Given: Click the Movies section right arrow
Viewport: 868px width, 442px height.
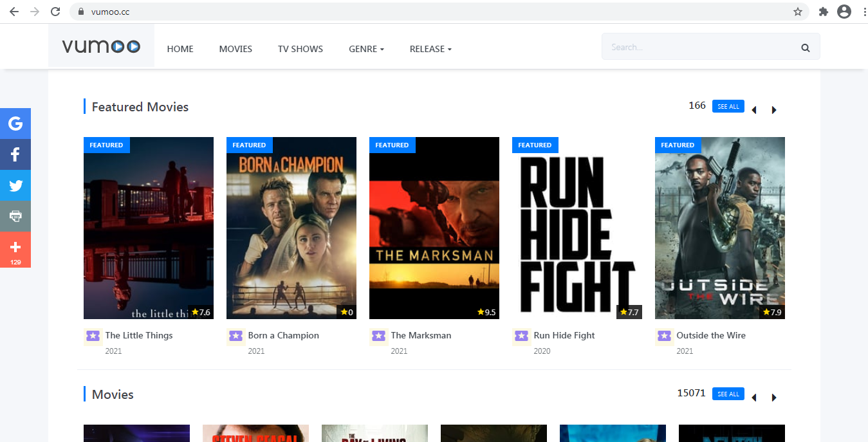Looking at the screenshot, I should point(774,398).
